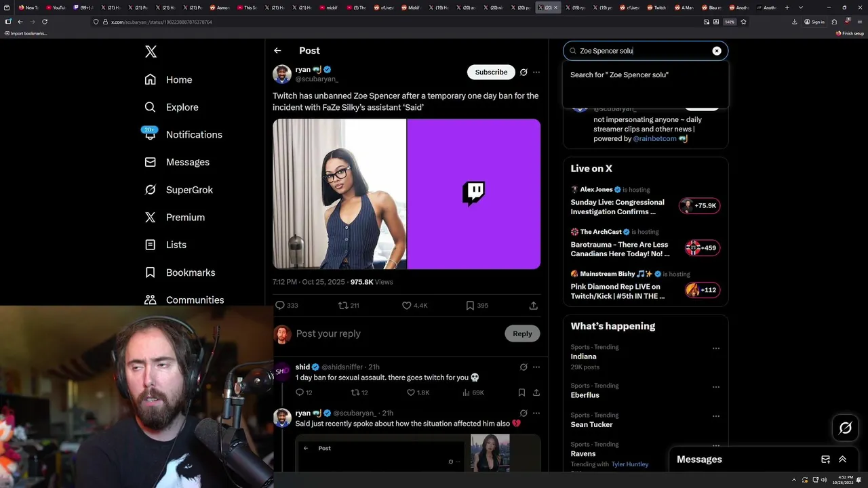View analytics 69K on shid's reply

473,392
